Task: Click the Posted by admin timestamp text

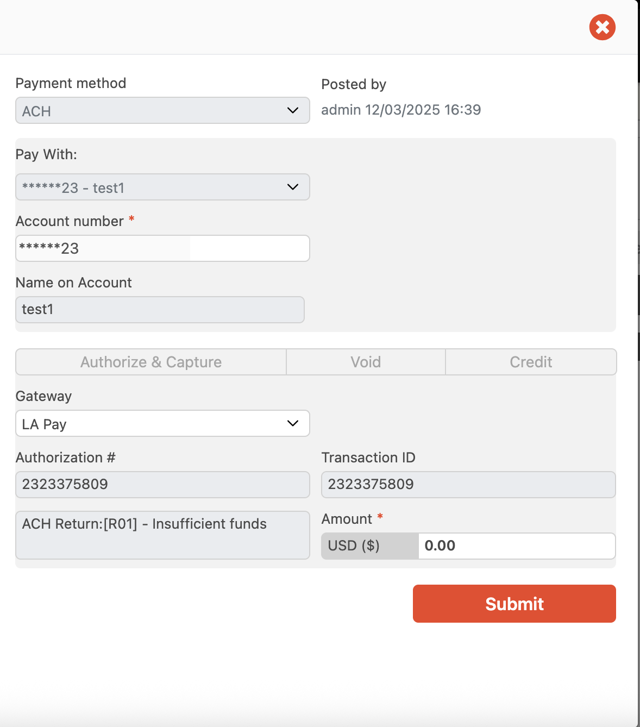Action: 400,110
